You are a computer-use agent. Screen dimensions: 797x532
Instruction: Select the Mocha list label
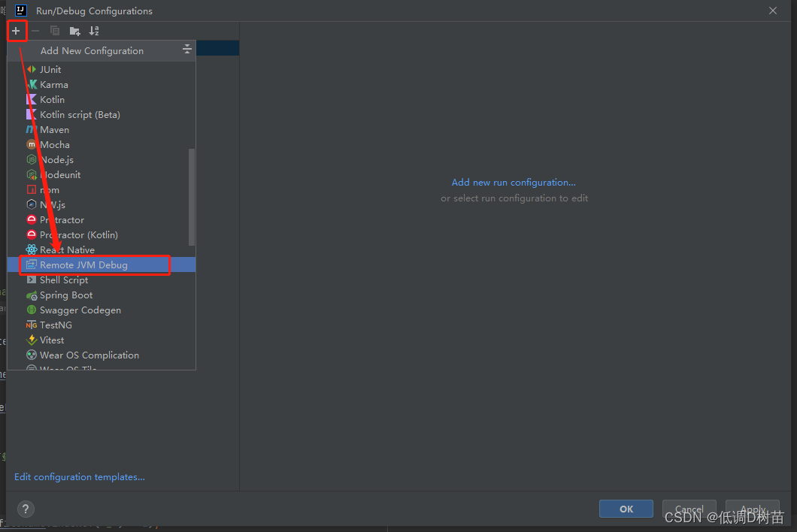tap(55, 144)
